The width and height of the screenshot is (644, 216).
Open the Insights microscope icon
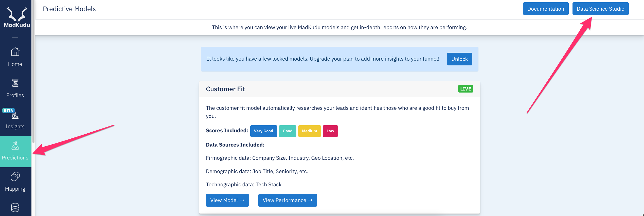click(15, 115)
